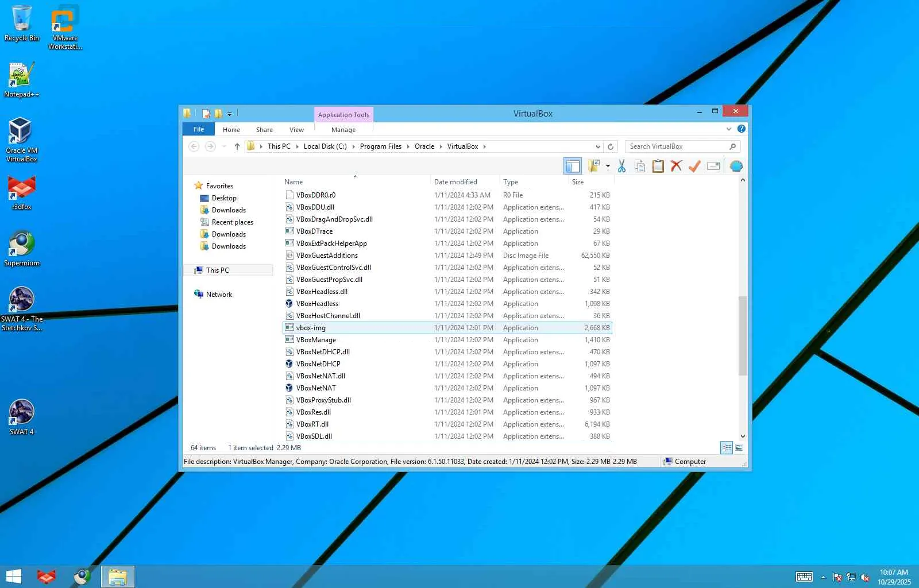919x588 pixels.
Task: Sort by the Size column header
Action: tap(590, 182)
